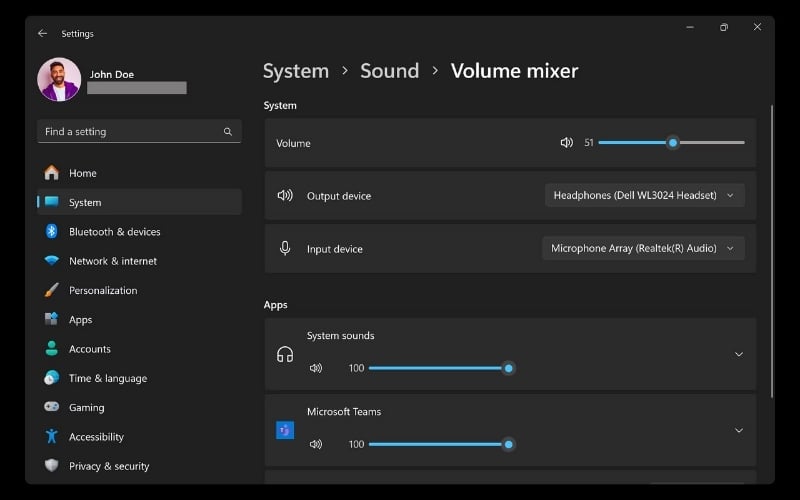Open Privacy & security settings
The width and height of the screenshot is (800, 500).
coord(108,466)
